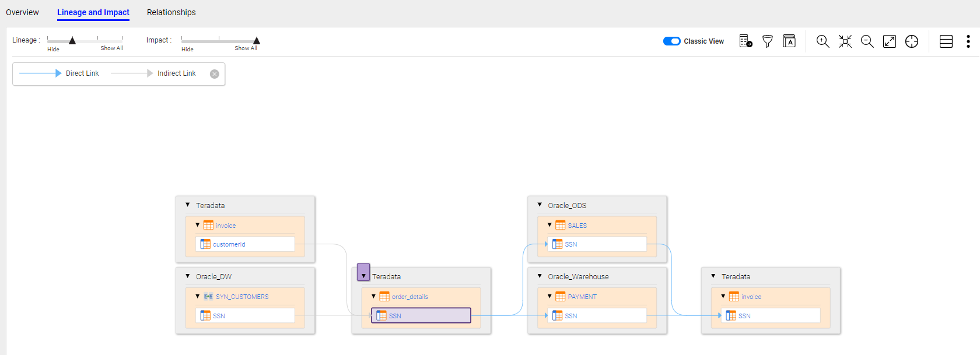This screenshot has width=980, height=355.
Task: Click the customerId column icon
Action: point(205,244)
